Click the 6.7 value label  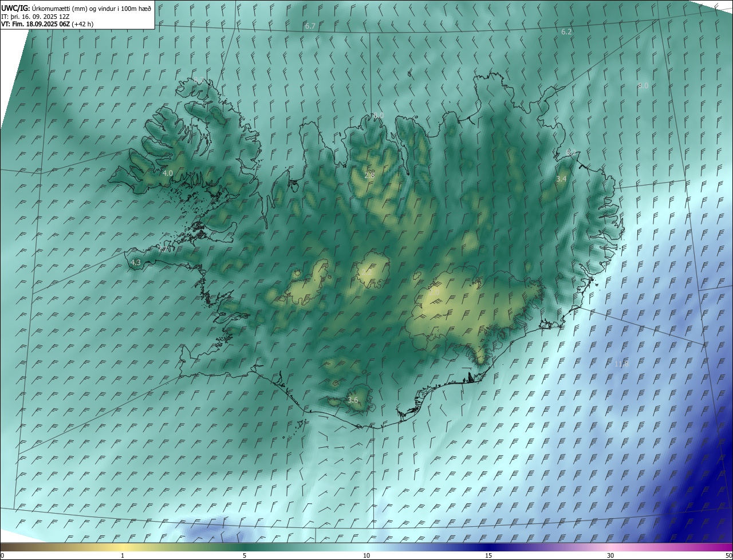pos(310,26)
